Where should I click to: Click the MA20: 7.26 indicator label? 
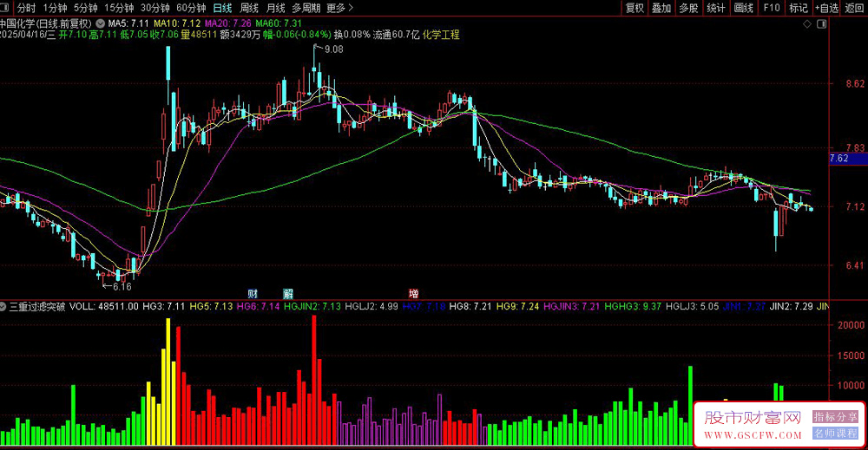[228, 23]
